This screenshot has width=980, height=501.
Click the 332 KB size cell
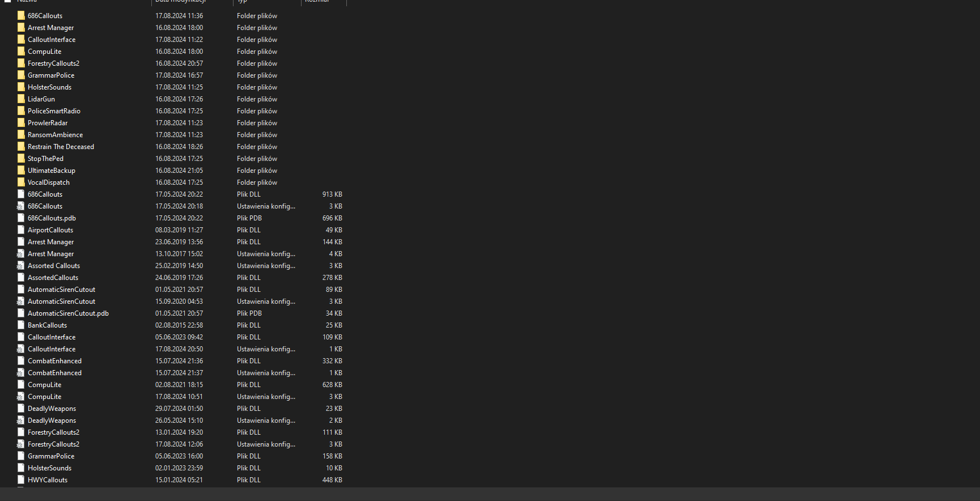[332, 361]
